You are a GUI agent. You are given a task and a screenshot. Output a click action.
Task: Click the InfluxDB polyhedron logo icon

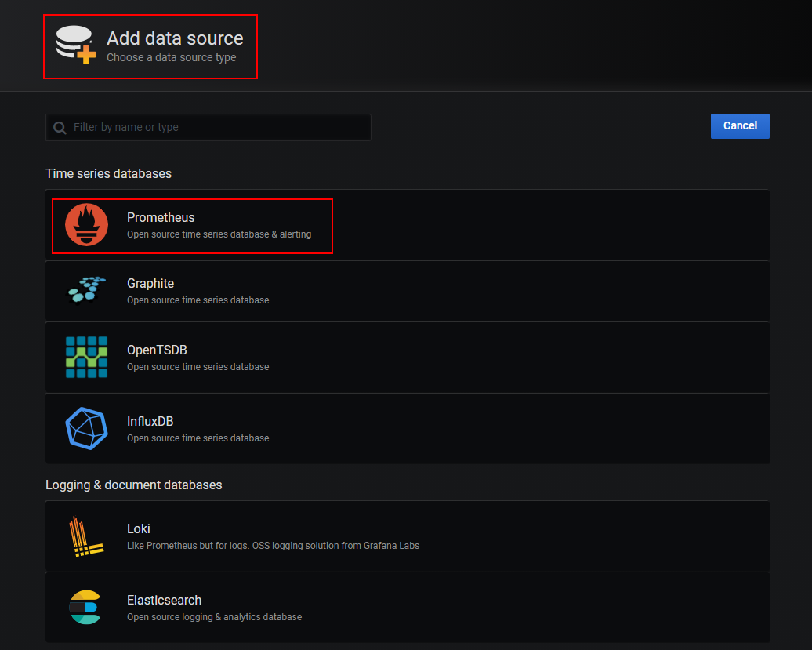[86, 428]
